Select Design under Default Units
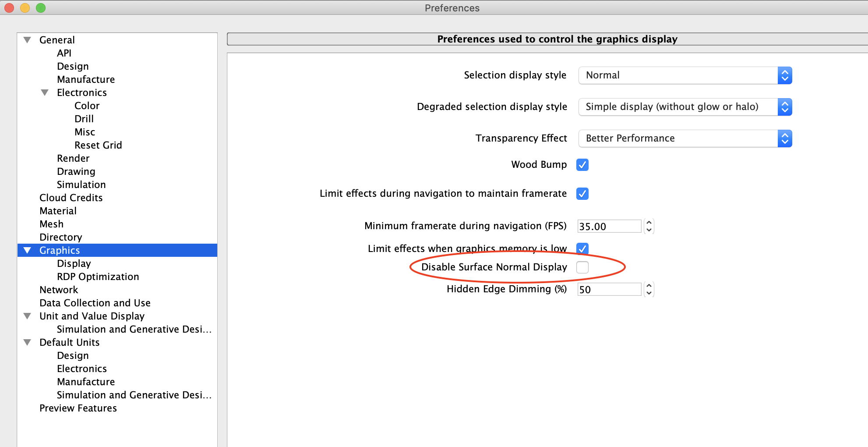 click(x=73, y=355)
